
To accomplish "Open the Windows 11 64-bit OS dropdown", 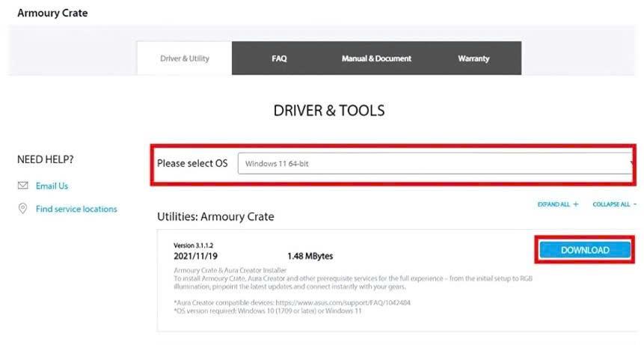I will pyautogui.click(x=436, y=163).
